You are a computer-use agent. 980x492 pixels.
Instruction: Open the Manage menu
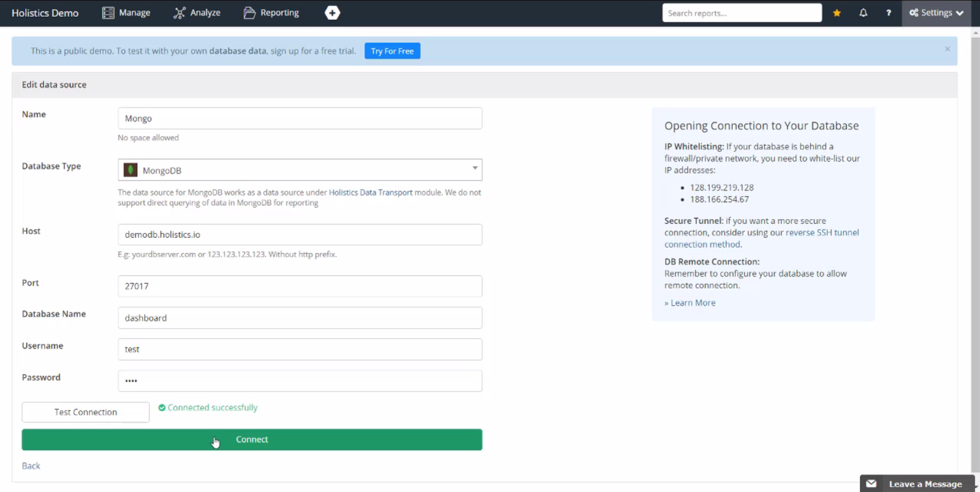[x=126, y=13]
